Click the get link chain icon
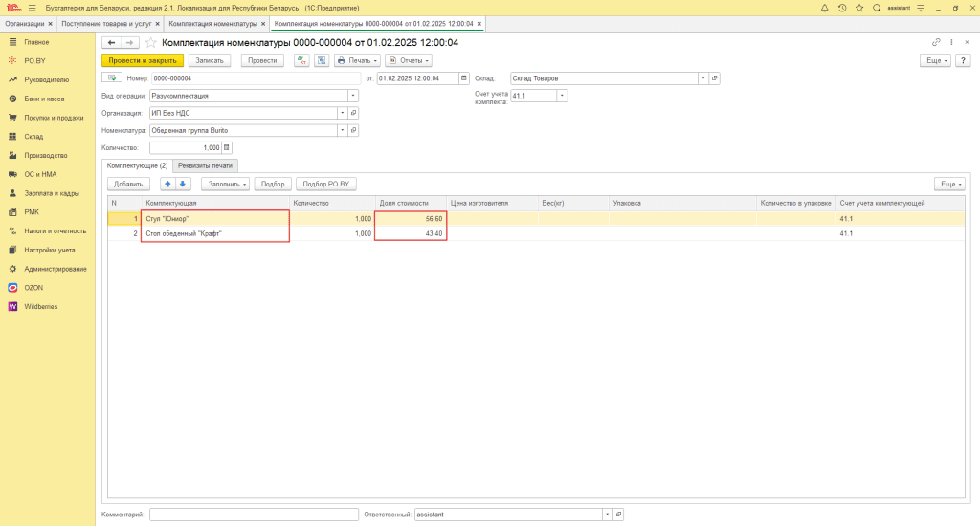This screenshot has height=526, width=980. pyautogui.click(x=936, y=43)
